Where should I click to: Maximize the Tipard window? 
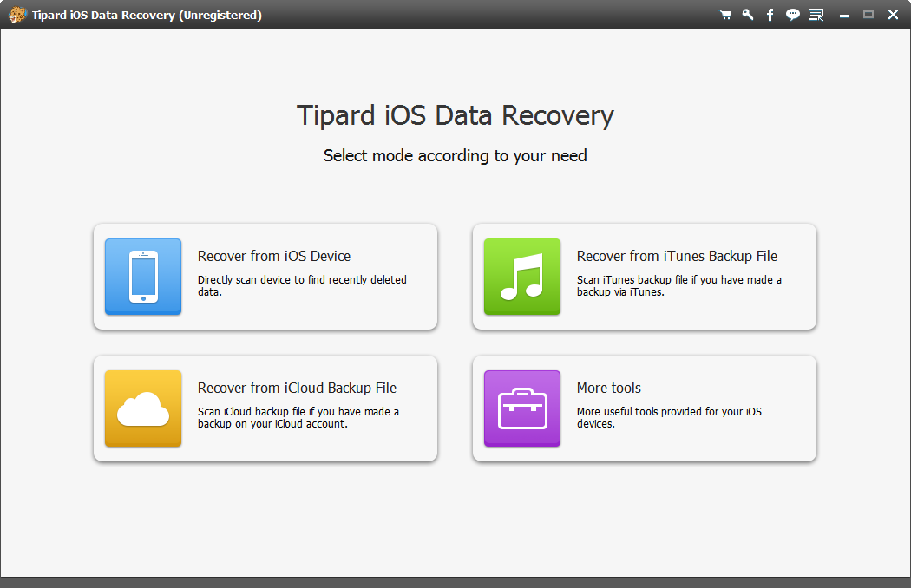pyautogui.click(x=868, y=15)
